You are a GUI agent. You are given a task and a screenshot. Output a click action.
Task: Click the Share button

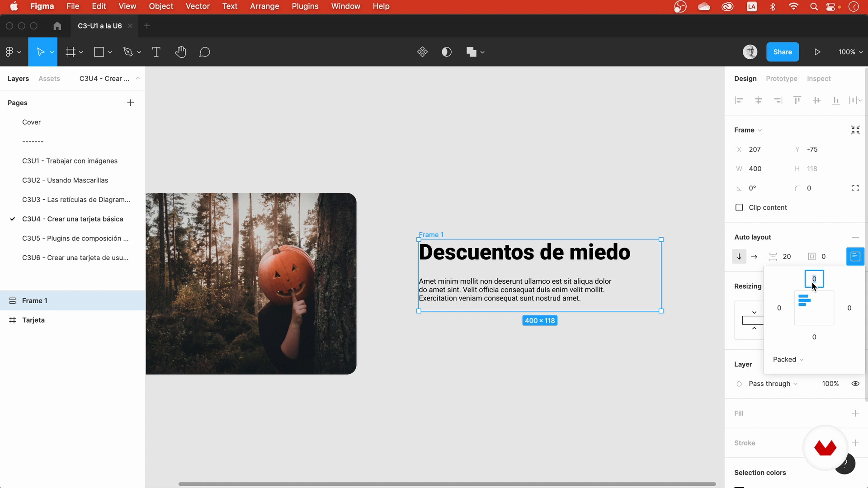783,52
